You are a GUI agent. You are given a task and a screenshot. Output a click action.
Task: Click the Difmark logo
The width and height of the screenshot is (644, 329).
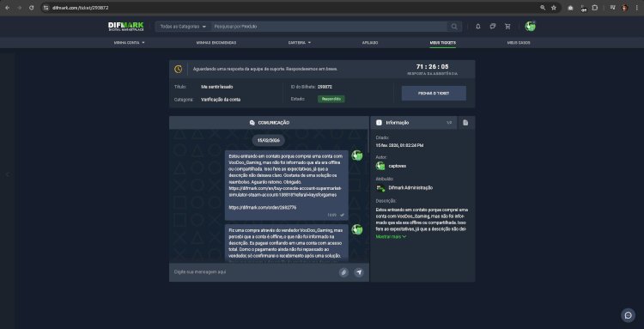125,27
